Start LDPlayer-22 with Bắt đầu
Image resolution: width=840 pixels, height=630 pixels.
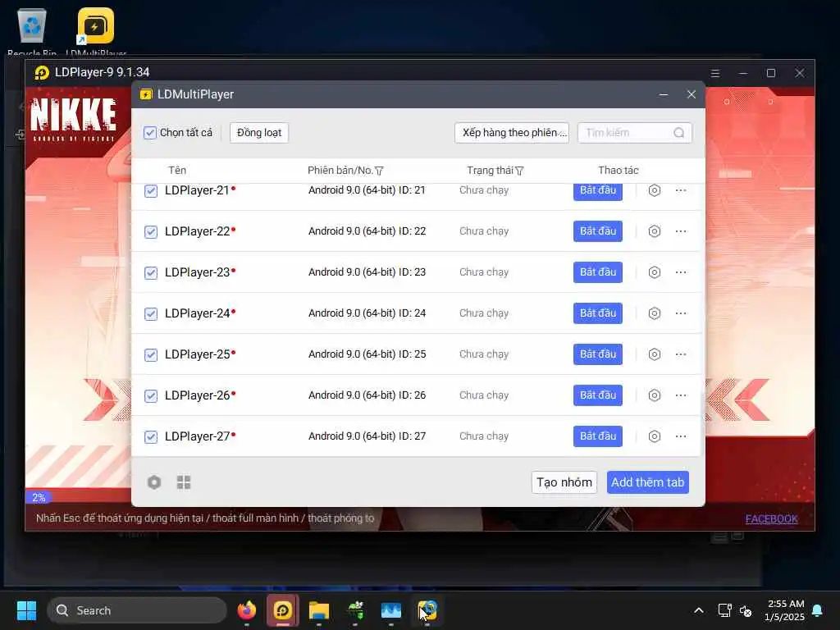598,231
